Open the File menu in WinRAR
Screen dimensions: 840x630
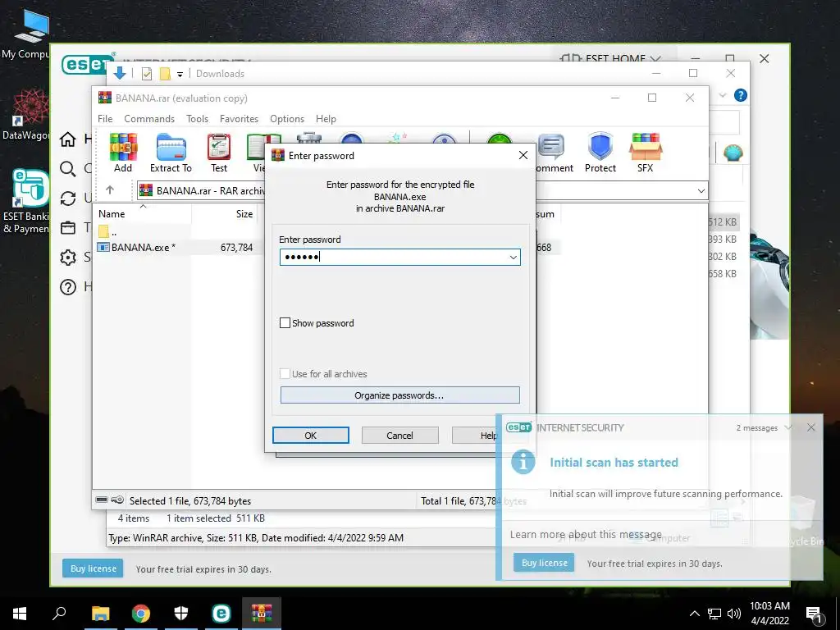(105, 118)
